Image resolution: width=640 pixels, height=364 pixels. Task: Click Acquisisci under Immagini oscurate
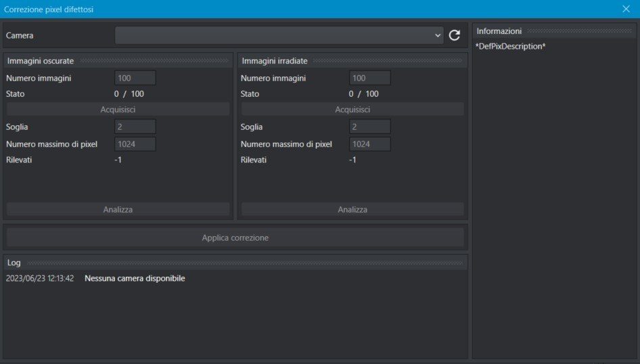[118, 110]
